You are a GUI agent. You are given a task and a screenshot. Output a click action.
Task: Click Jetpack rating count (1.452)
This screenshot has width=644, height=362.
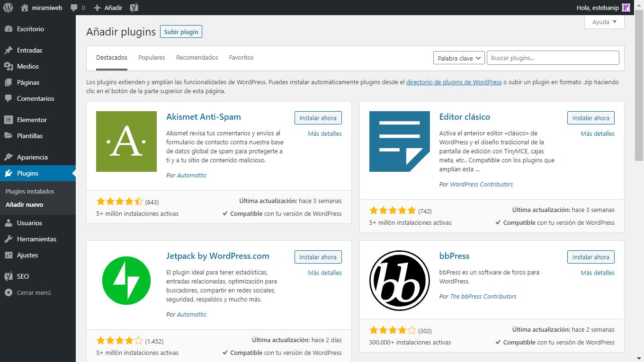(154, 341)
